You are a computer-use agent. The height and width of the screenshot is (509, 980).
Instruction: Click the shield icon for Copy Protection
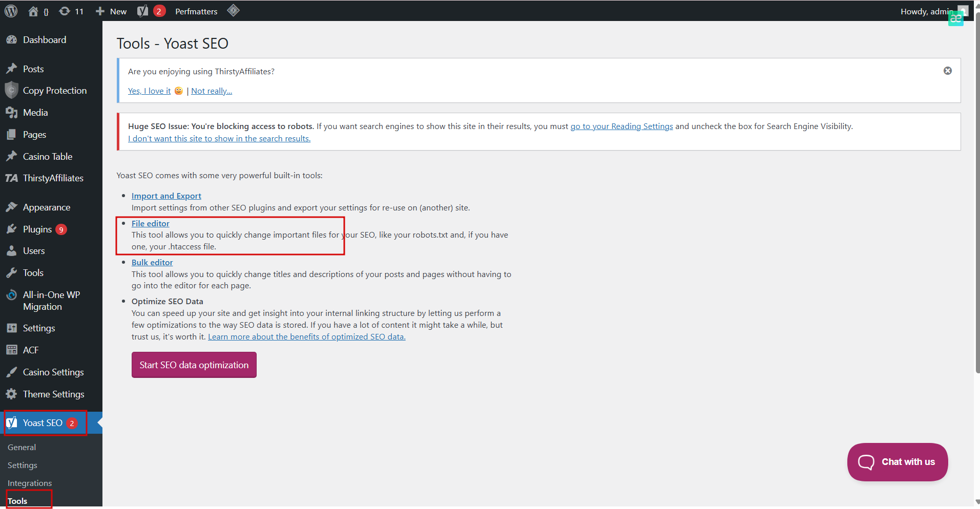point(11,90)
